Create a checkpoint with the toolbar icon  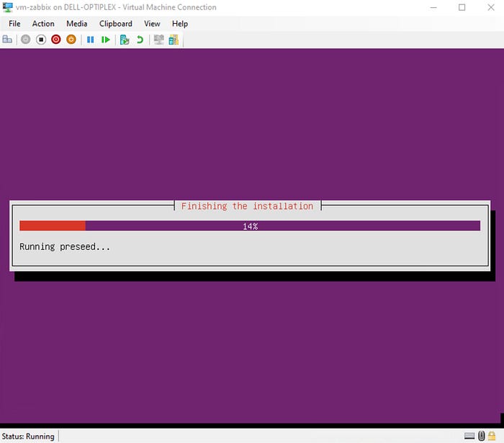click(125, 40)
